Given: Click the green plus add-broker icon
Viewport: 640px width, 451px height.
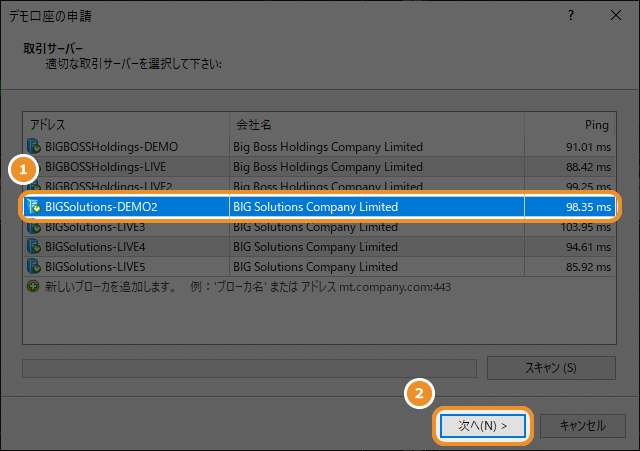Looking at the screenshot, I should pos(33,286).
